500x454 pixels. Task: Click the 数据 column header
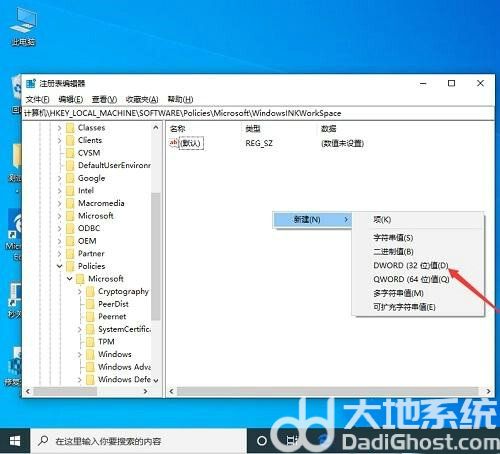pyautogui.click(x=329, y=128)
